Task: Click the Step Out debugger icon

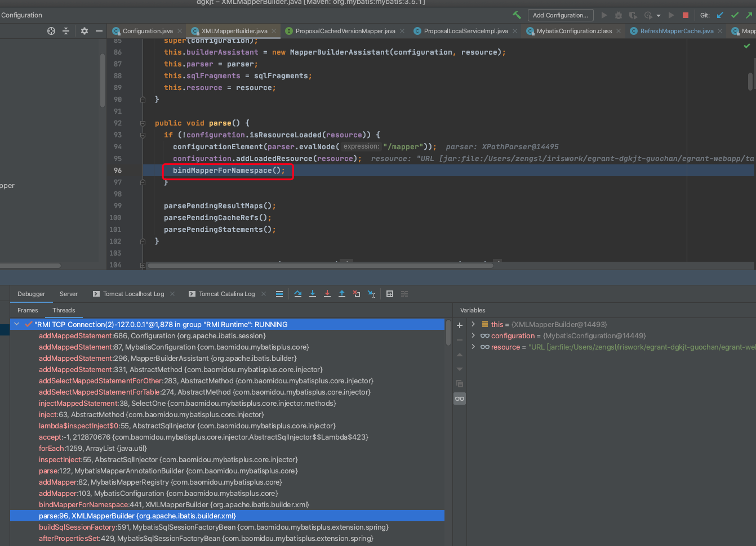Action: (x=342, y=294)
